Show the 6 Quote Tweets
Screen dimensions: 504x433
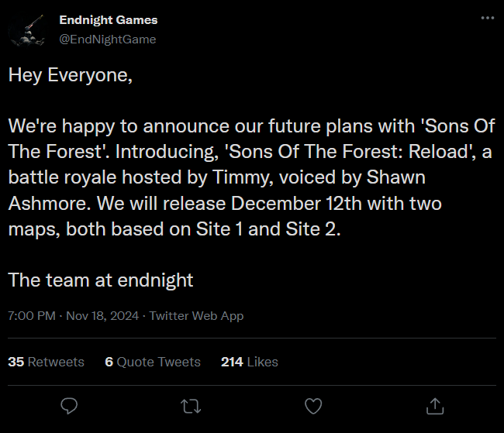click(153, 362)
